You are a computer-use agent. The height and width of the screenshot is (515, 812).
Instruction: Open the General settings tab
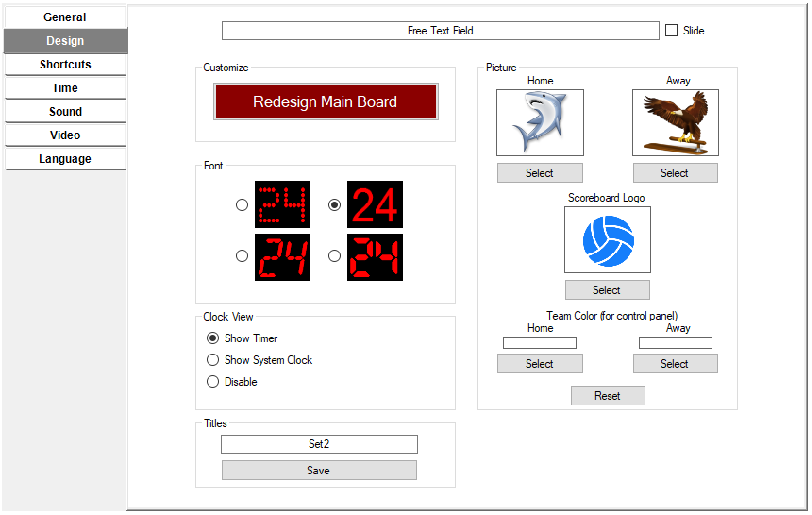(65, 17)
